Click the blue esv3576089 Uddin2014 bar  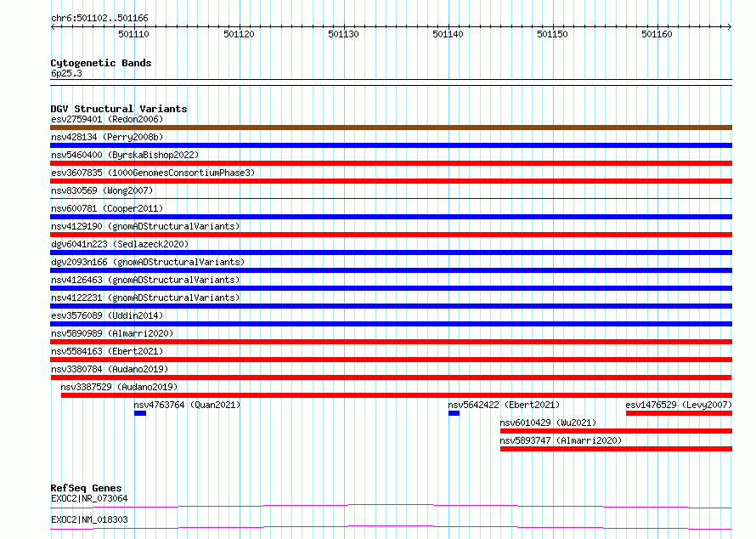coord(391,324)
